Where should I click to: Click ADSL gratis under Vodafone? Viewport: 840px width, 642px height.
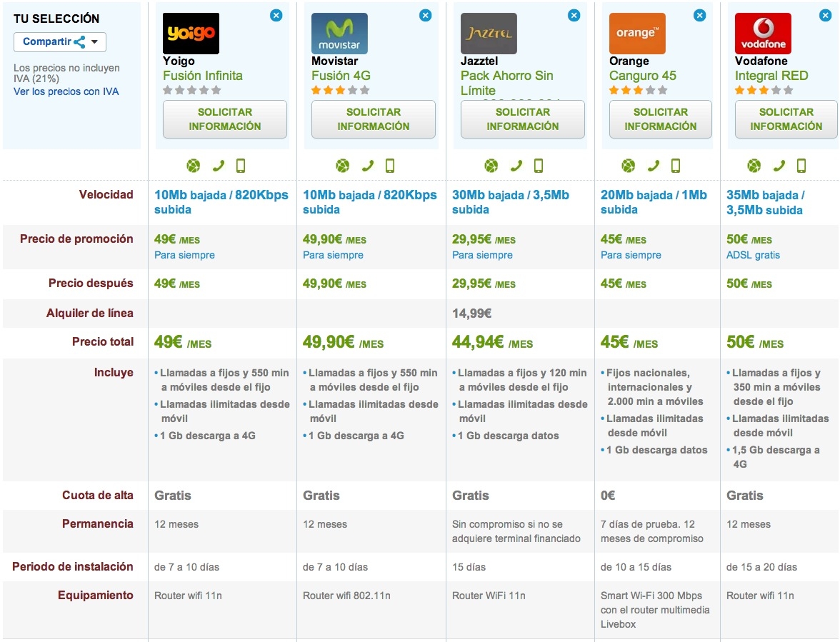753,256
